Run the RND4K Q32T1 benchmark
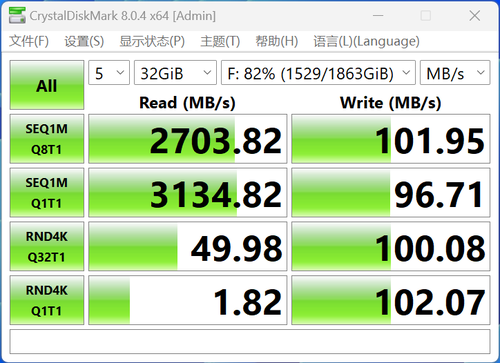Viewport: 500px width, 363px height. 47,247
